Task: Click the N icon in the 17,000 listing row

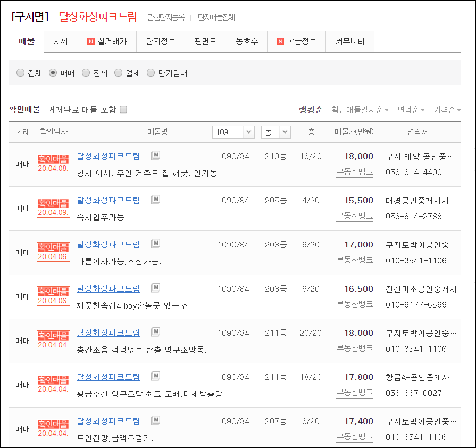Action: (x=156, y=244)
